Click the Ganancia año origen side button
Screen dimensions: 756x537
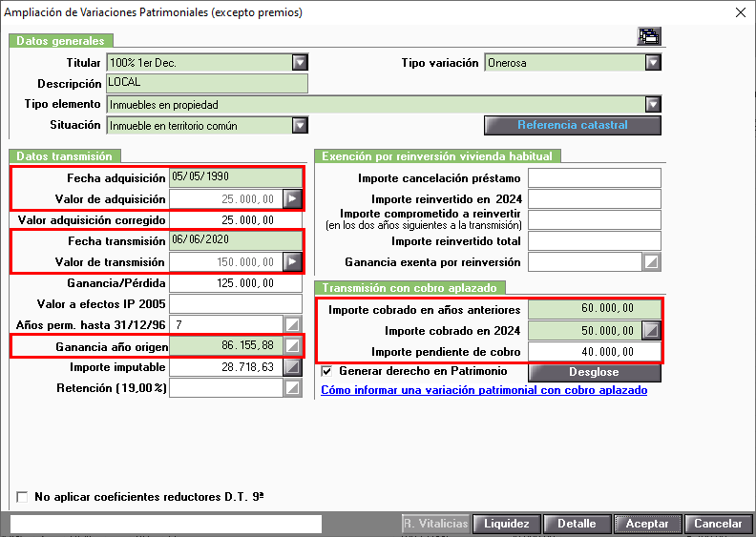coord(293,345)
